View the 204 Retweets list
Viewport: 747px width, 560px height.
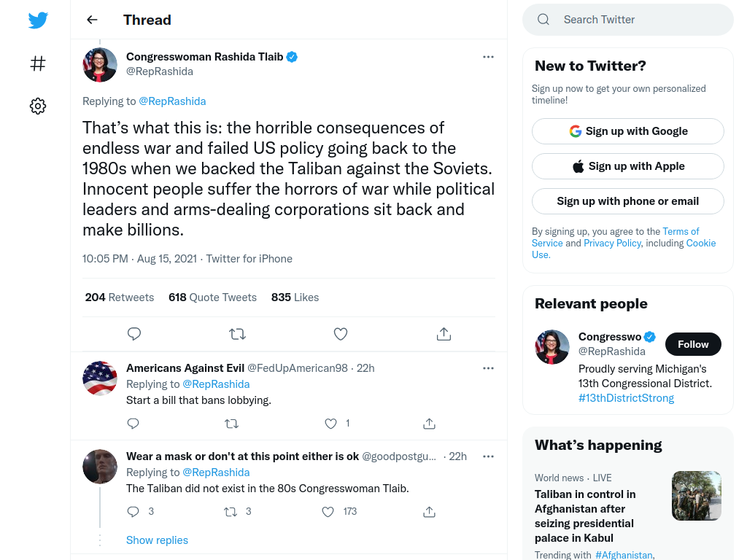pyautogui.click(x=120, y=297)
